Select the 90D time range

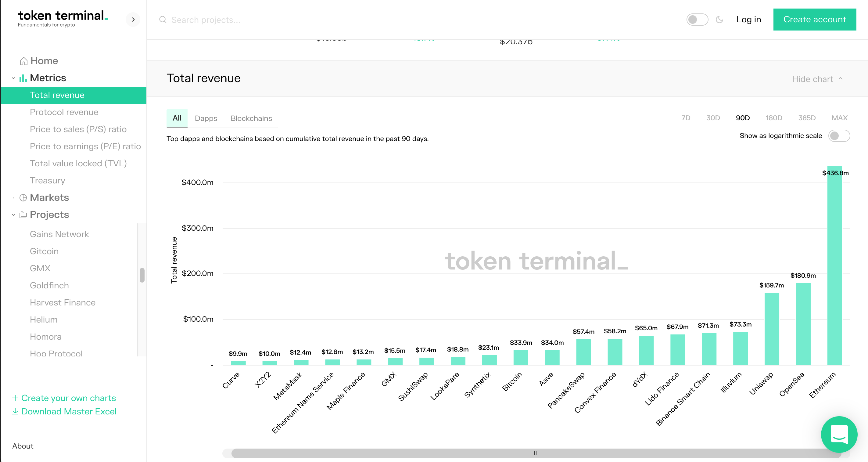[x=743, y=118]
